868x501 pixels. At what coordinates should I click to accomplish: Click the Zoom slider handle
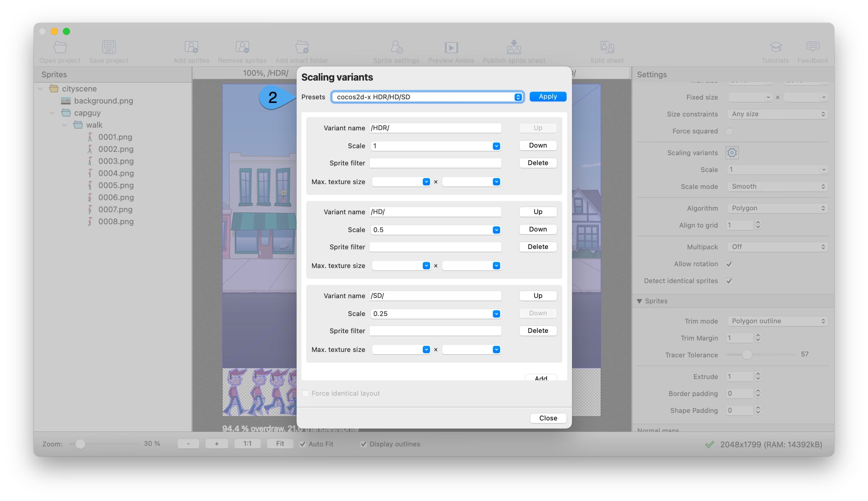click(80, 444)
